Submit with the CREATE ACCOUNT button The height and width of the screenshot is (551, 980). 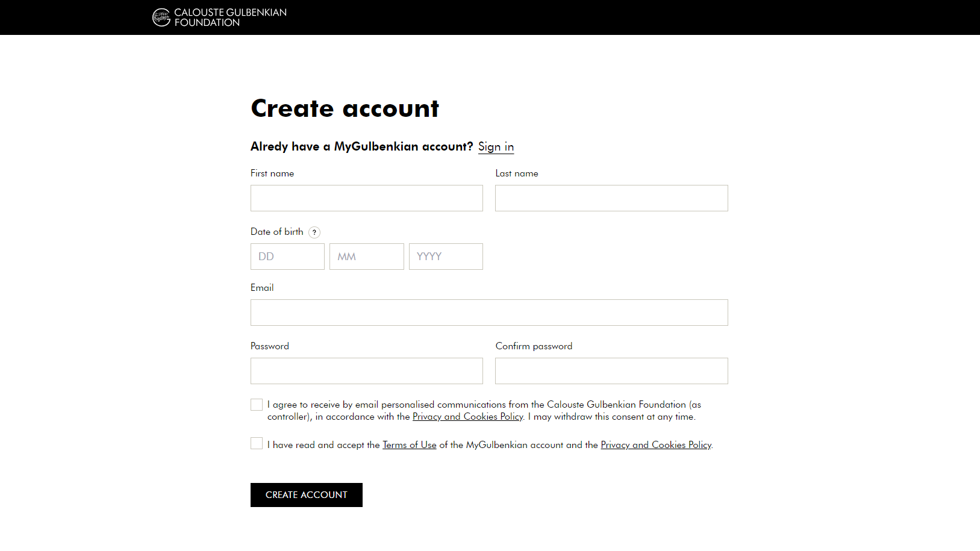pos(307,495)
